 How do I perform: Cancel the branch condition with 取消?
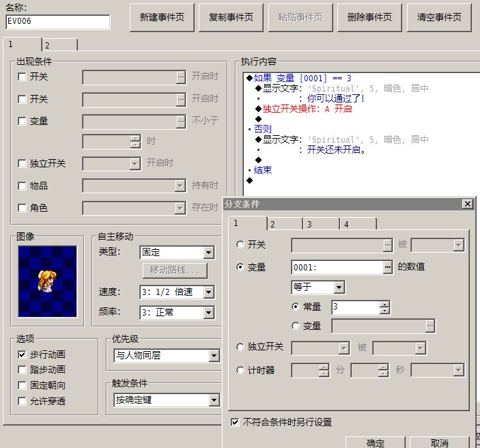(x=440, y=443)
